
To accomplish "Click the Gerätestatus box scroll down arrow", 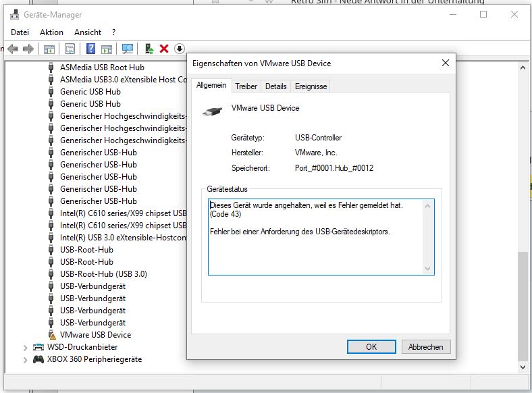I will (428, 269).
